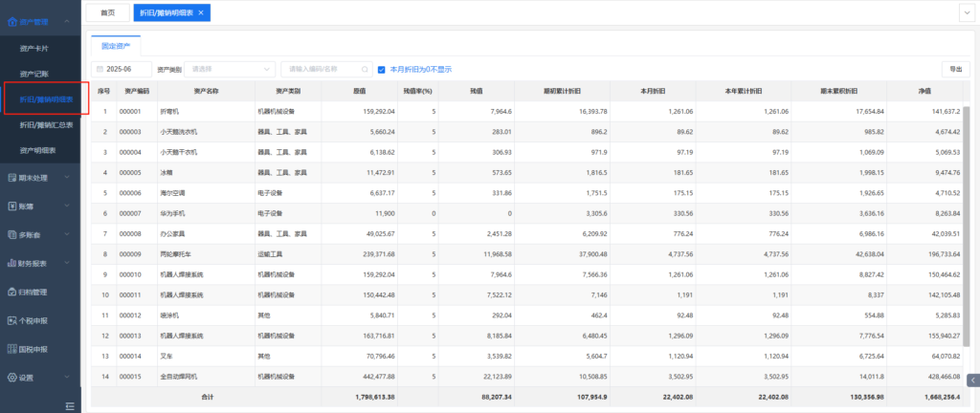The image size is (980, 413).
Task: Click asset code 000013
Action: [x=130, y=336]
